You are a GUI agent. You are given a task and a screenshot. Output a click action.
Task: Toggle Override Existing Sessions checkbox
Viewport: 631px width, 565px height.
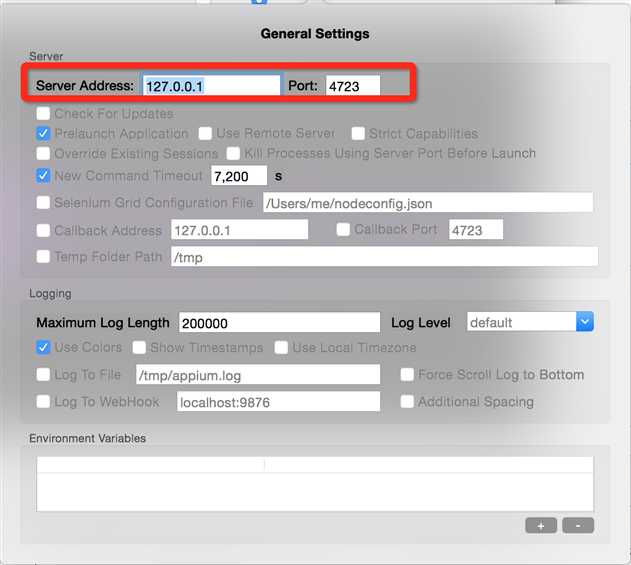[x=43, y=153]
